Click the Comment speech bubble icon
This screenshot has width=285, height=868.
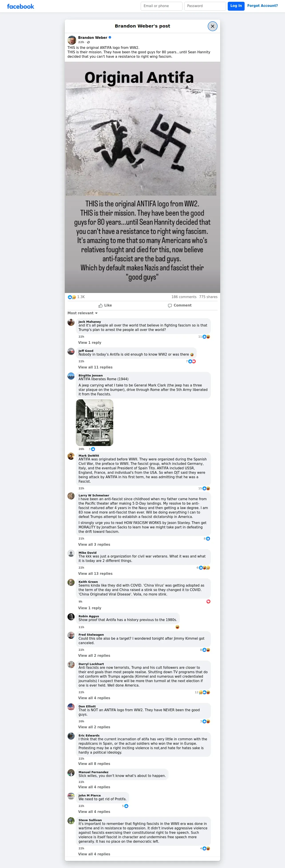170,306
